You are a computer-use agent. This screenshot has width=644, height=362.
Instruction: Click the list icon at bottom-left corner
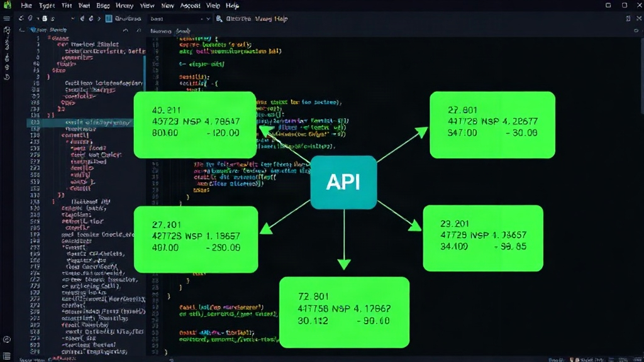6,356
